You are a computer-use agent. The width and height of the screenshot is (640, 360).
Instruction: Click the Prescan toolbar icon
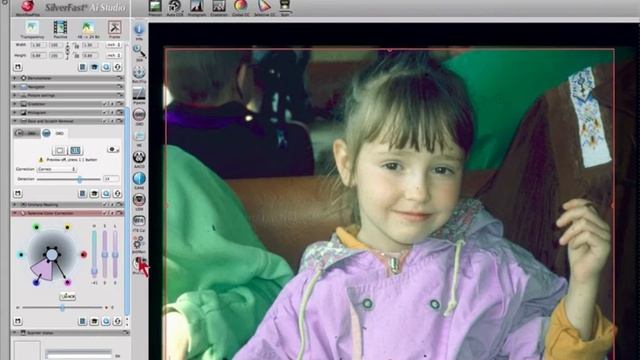pos(155,7)
